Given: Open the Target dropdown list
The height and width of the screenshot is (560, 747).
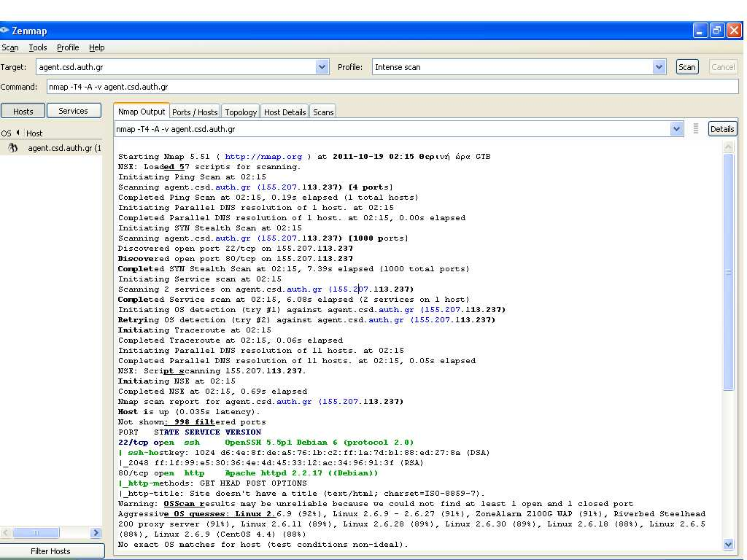Looking at the screenshot, I should [322, 67].
